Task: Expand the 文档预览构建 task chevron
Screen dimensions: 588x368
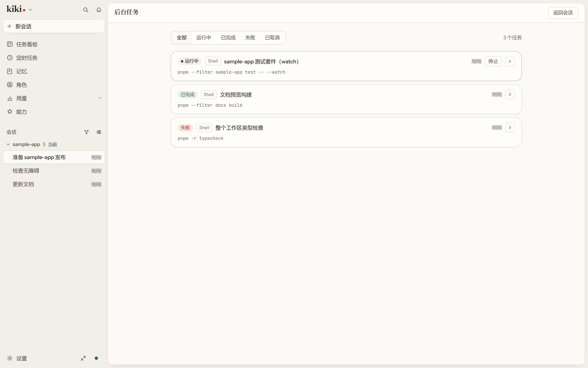Action: [510, 94]
